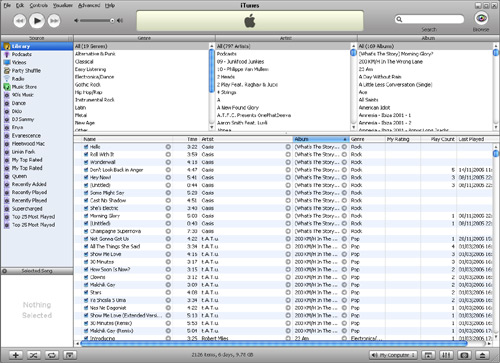Viewport: 500px width, 363px height.
Task: Select the 90's Music smart playlist
Action: 23,95
